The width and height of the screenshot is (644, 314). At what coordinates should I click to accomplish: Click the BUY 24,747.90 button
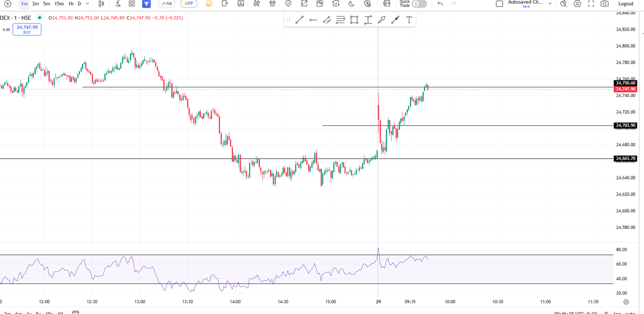pos(27,29)
